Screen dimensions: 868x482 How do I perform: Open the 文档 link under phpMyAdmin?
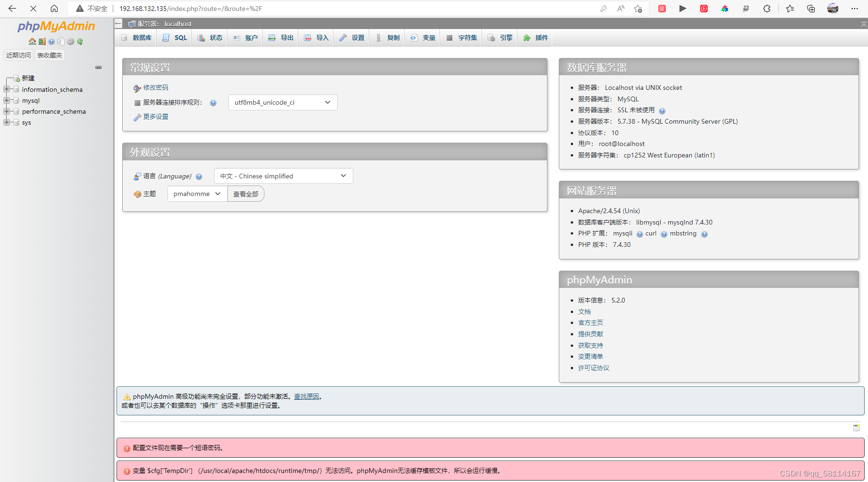point(585,312)
